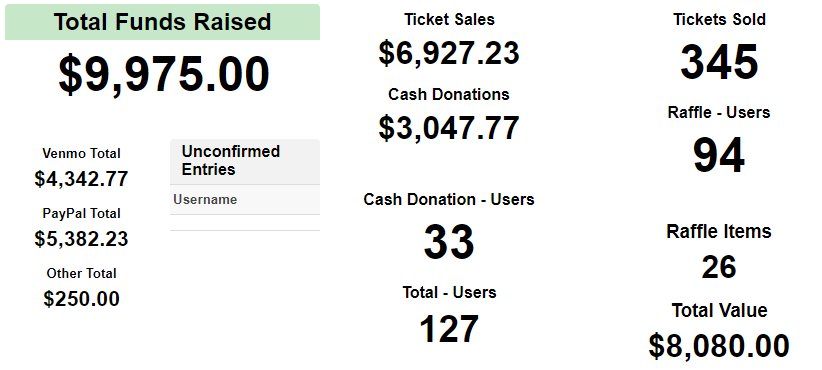Click the PayPal Total label
This screenshot has height=370, width=822.
81,213
